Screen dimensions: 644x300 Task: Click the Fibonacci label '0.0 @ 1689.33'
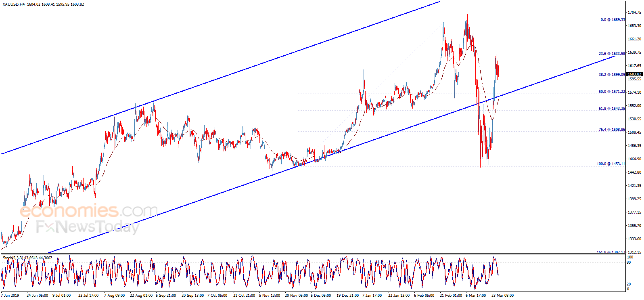tap(613, 20)
